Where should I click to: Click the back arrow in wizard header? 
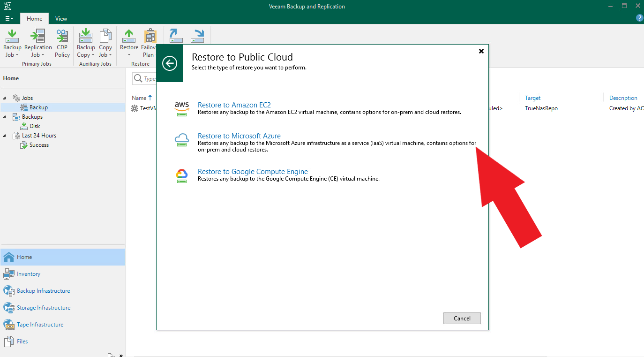coord(170,63)
